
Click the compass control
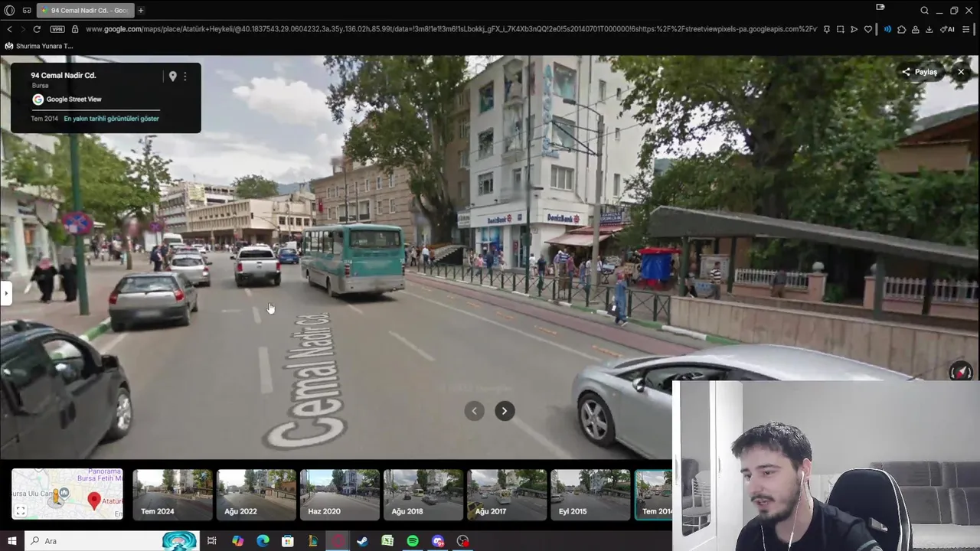(960, 371)
